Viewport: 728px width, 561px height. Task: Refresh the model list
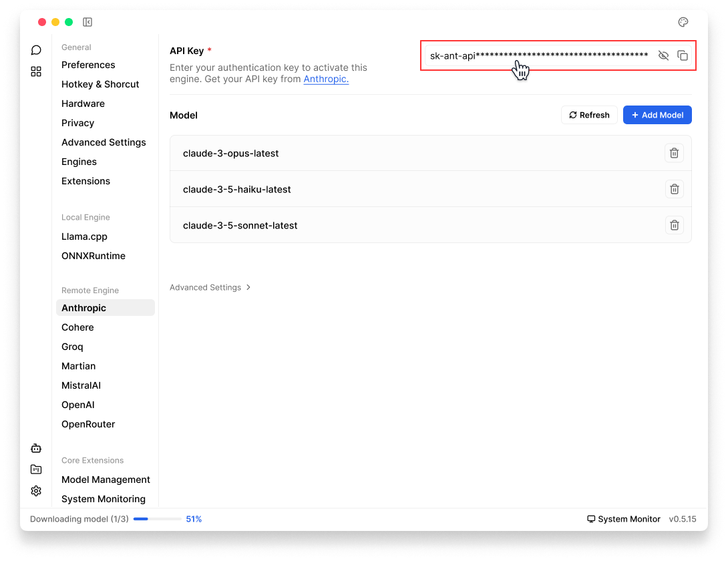[x=589, y=115]
